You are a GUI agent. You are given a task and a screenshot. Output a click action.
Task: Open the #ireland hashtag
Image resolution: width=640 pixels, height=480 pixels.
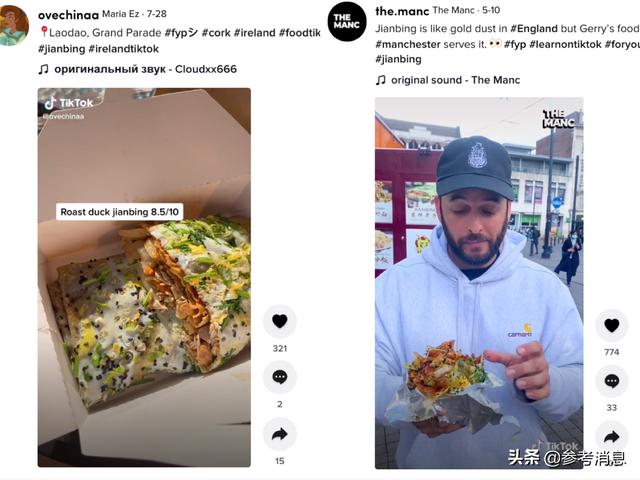pos(255,33)
